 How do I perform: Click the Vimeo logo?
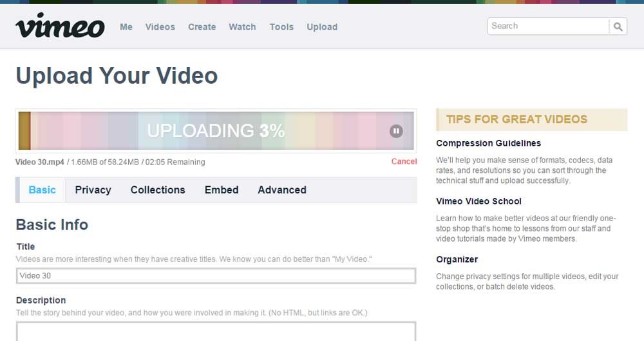click(60, 26)
